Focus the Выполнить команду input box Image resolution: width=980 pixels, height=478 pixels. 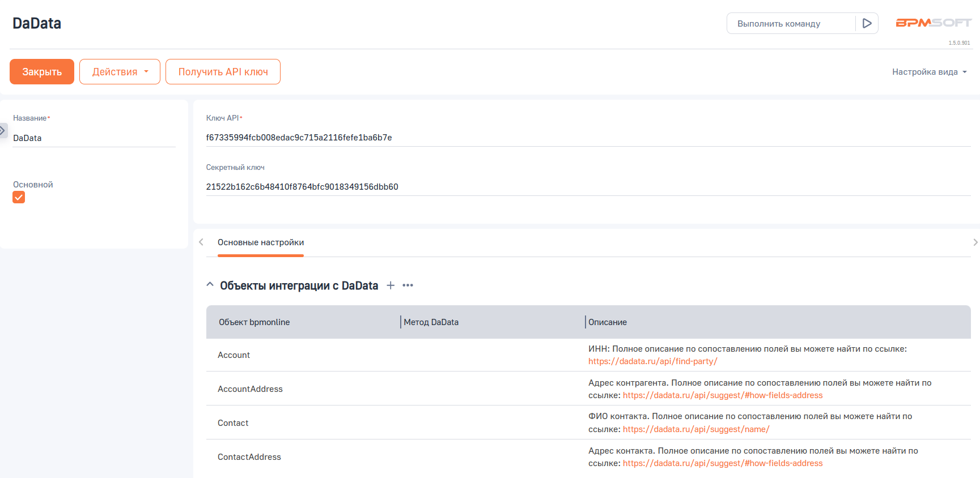pyautogui.click(x=791, y=24)
